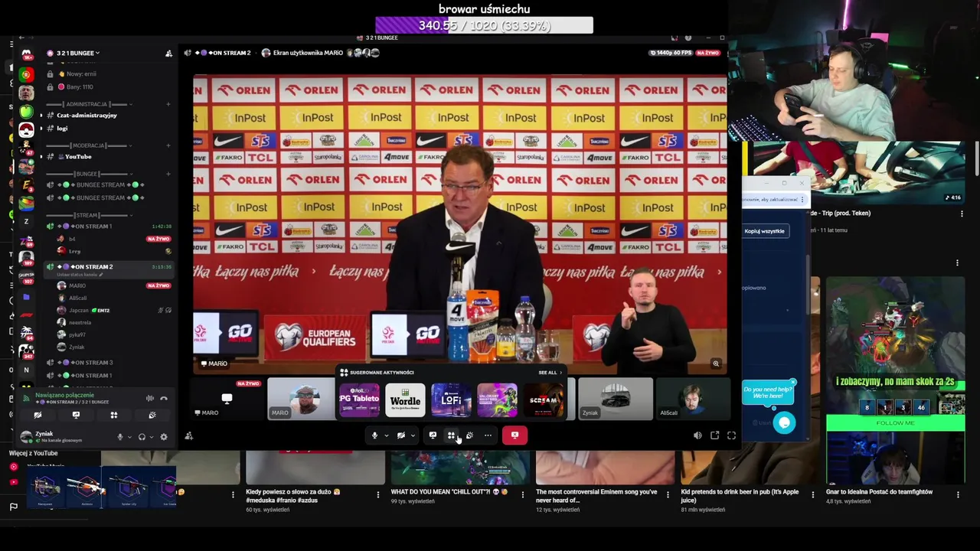
Task: Click 'Kopiuj wszystkie' button in right window
Action: (x=764, y=231)
